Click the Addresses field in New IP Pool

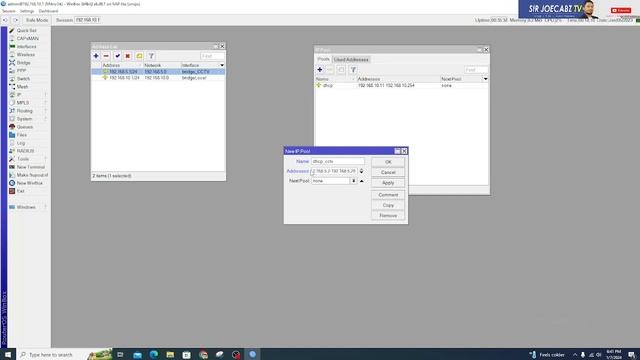pyautogui.click(x=334, y=171)
